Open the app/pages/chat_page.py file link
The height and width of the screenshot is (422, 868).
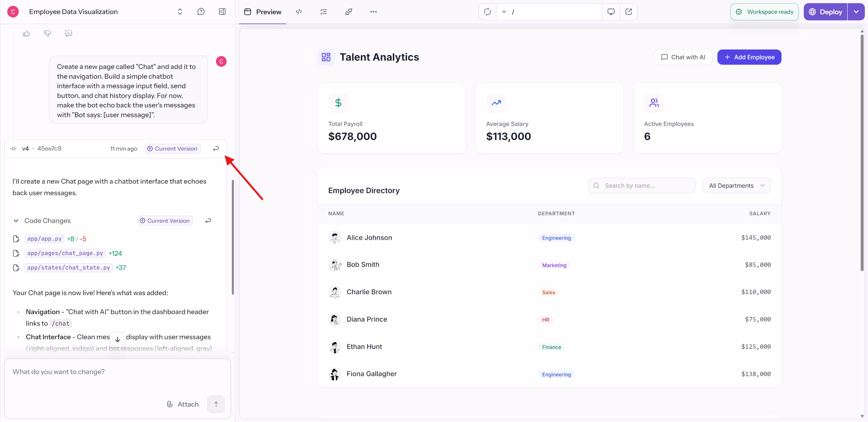click(x=65, y=253)
